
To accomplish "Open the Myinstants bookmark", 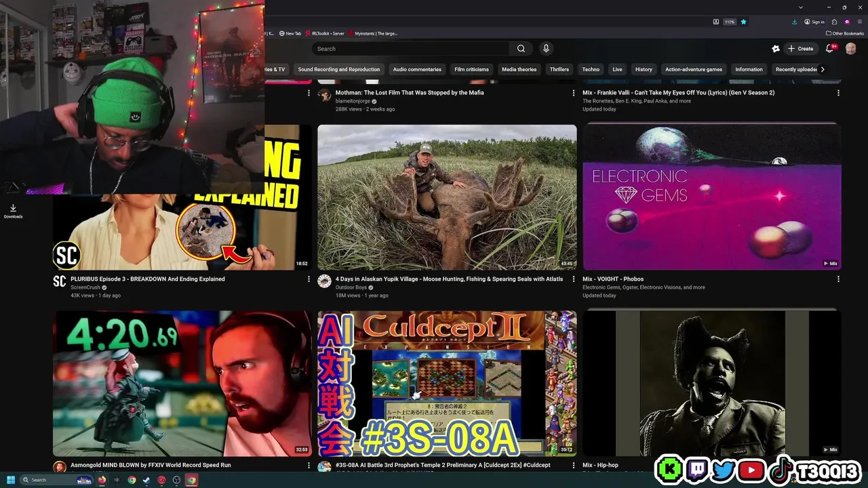I will coord(373,33).
